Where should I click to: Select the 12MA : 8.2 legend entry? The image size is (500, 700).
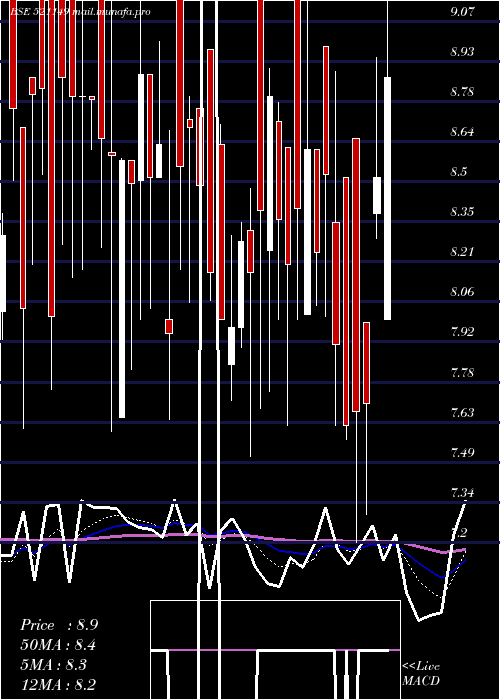point(58,684)
